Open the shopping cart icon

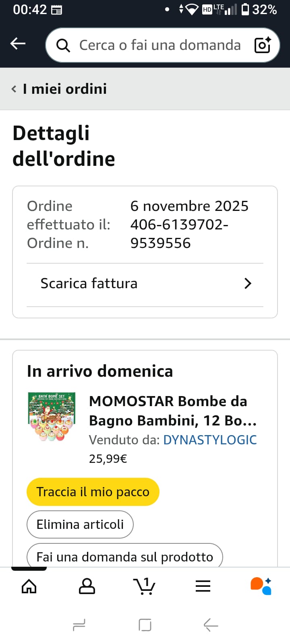click(144, 586)
